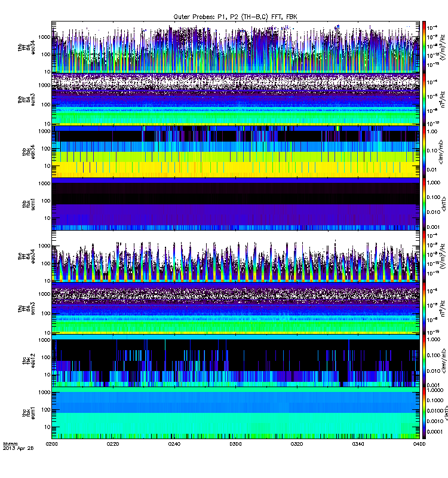This screenshot has height=478, width=448.
Task: Click the color bar beside thc fbk edc12 panel
Action: point(424,361)
